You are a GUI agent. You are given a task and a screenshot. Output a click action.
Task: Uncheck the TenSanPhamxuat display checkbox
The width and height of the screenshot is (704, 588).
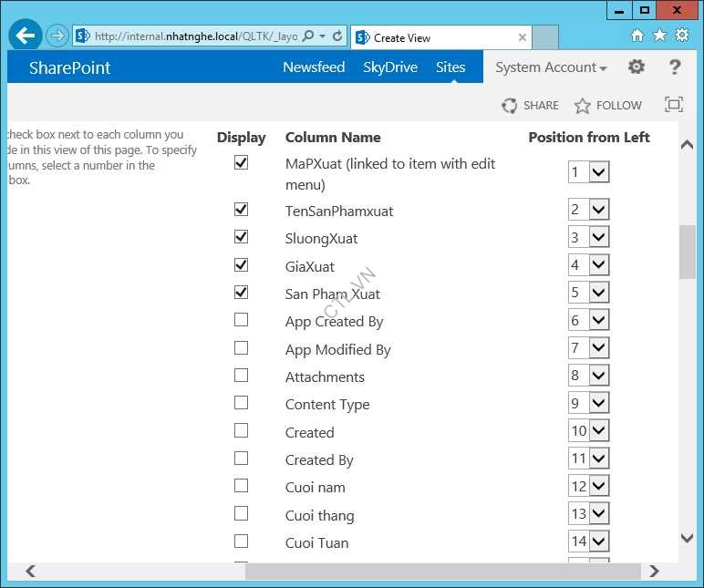(x=241, y=210)
